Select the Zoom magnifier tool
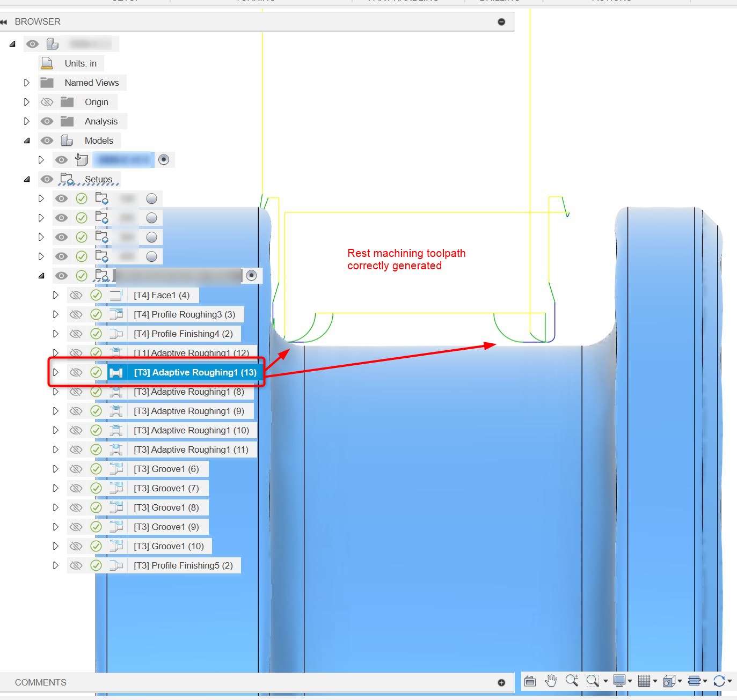The height and width of the screenshot is (700, 737). pyautogui.click(x=572, y=681)
